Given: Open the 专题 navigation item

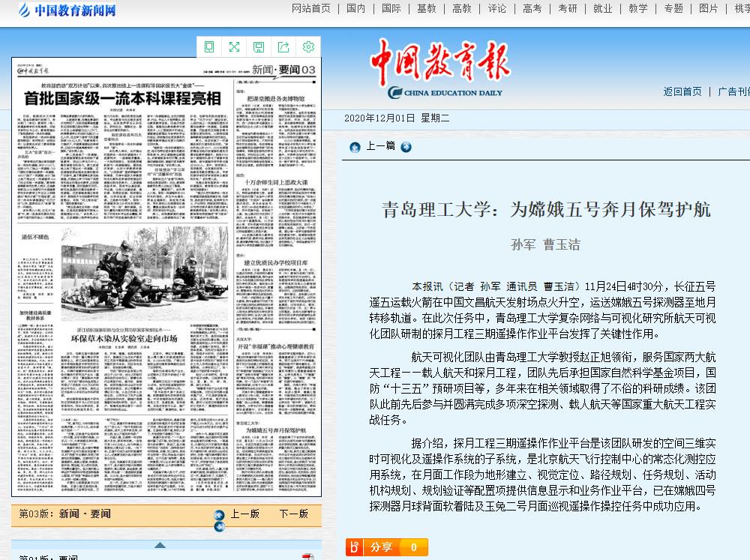Looking at the screenshot, I should pos(673,8).
